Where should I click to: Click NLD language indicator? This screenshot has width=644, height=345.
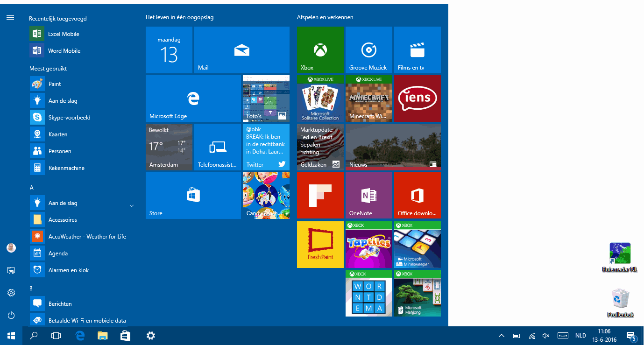coord(580,336)
